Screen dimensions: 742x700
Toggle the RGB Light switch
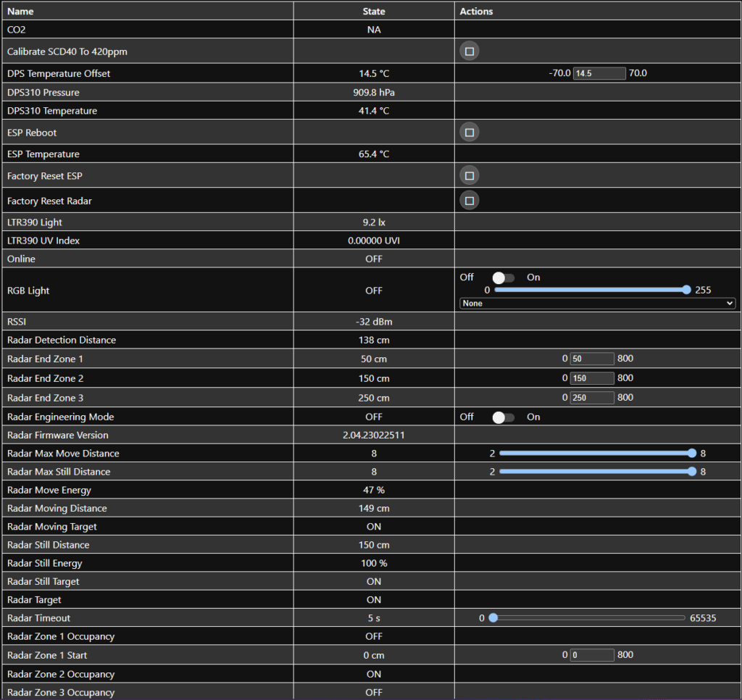(x=503, y=278)
